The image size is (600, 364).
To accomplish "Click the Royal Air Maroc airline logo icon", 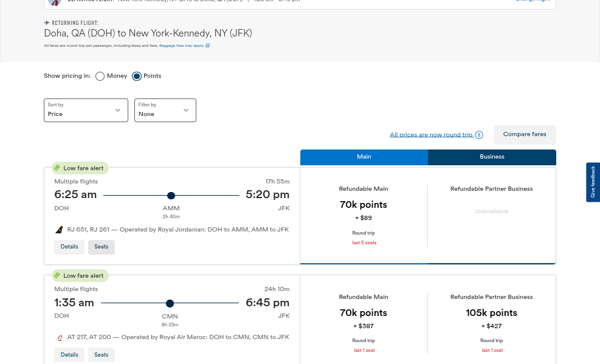I will 60,338.
